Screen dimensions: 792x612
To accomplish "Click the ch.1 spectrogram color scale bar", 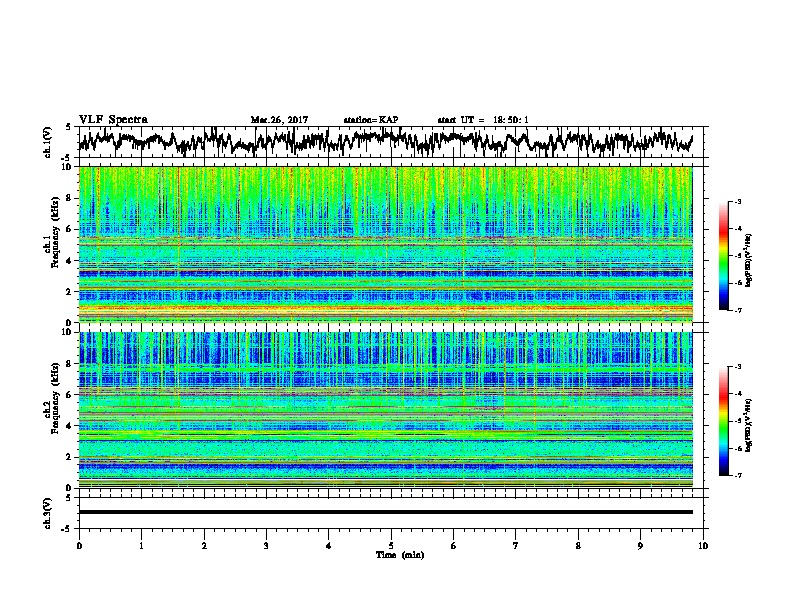I will (723, 256).
